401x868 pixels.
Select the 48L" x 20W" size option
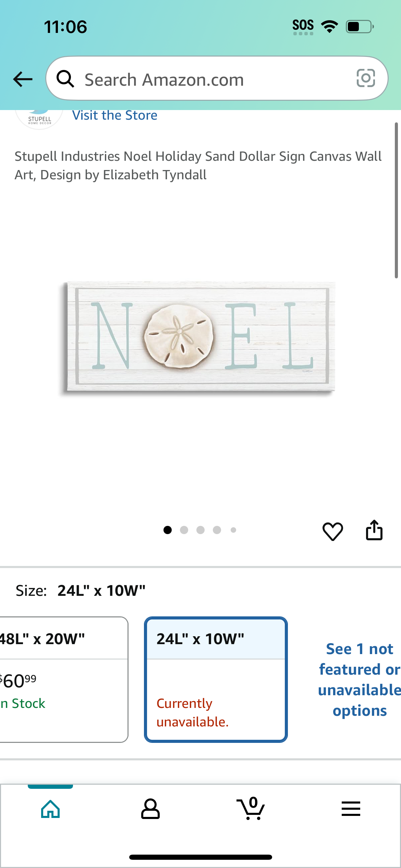pyautogui.click(x=64, y=679)
